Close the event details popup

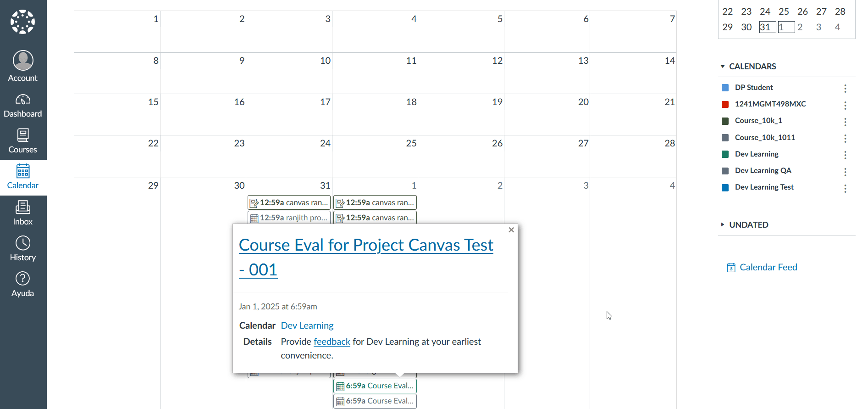click(511, 230)
